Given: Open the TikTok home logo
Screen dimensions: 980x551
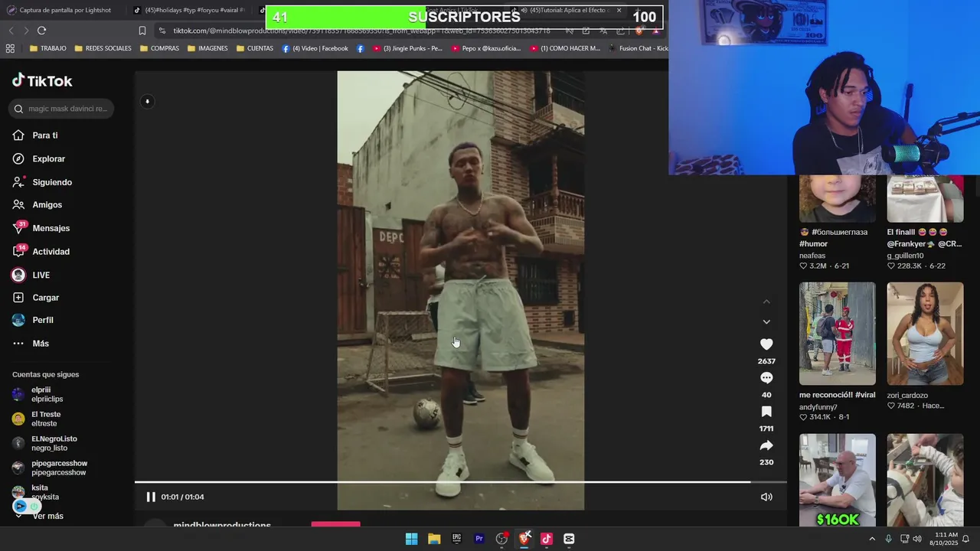Looking at the screenshot, I should 42,81.
